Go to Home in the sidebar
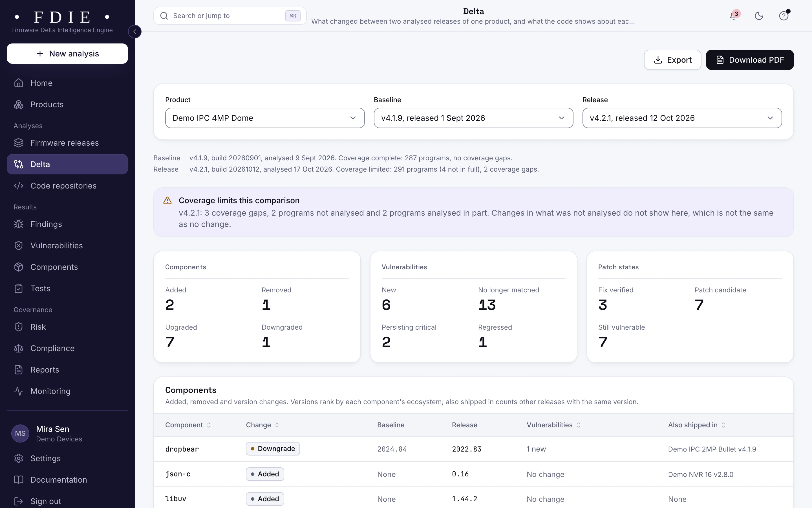This screenshot has height=508, width=812. coord(67,83)
